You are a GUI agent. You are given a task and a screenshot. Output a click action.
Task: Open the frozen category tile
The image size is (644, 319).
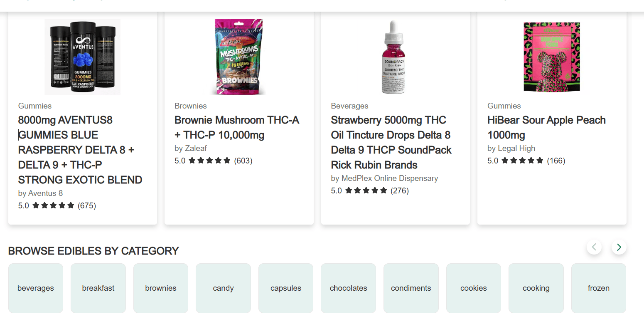click(598, 288)
